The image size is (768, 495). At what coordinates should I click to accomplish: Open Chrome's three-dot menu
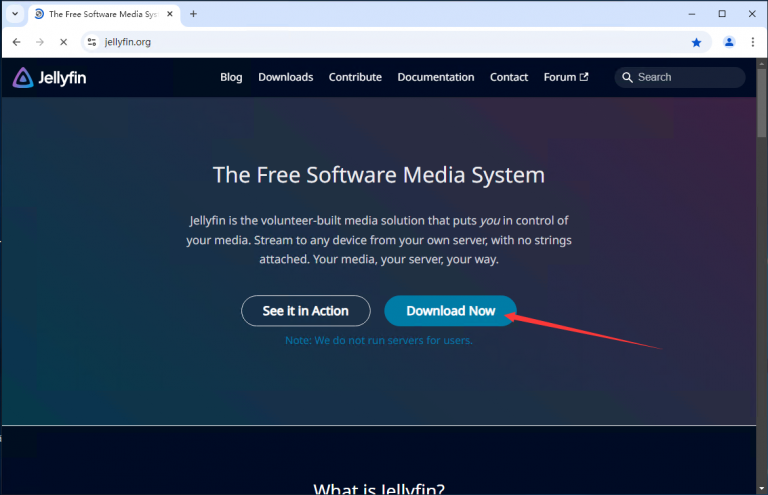[752, 42]
